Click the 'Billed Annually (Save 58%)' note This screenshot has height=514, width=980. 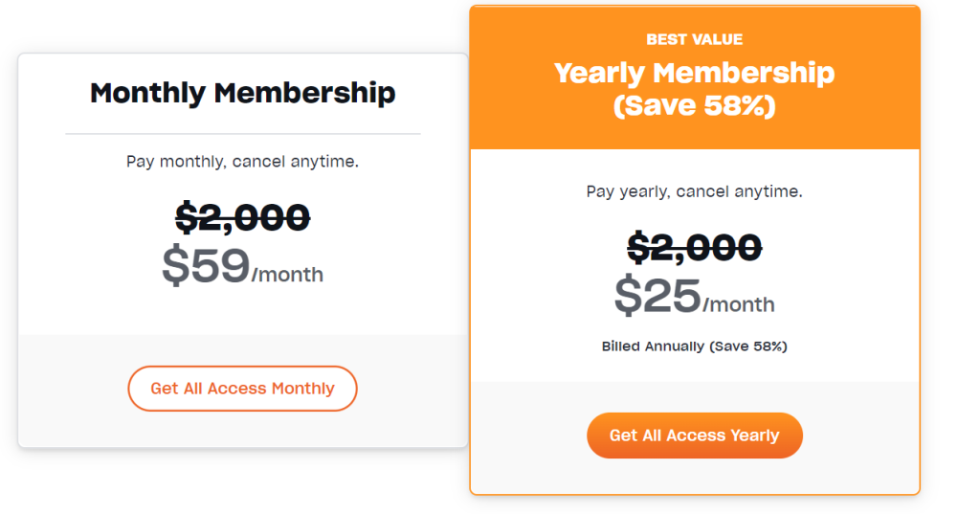coord(695,346)
